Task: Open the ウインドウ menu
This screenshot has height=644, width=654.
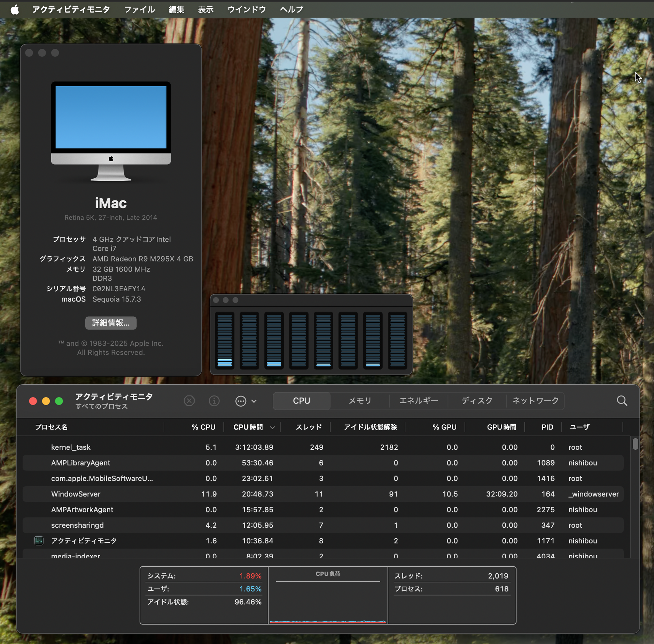Action: (x=247, y=9)
